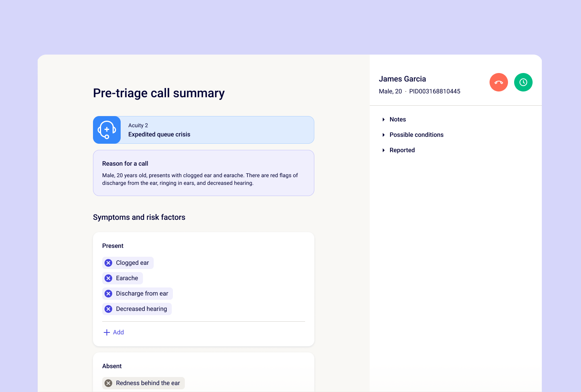Expand the Notes section arrow
This screenshot has height=392, width=581.
[x=383, y=120]
